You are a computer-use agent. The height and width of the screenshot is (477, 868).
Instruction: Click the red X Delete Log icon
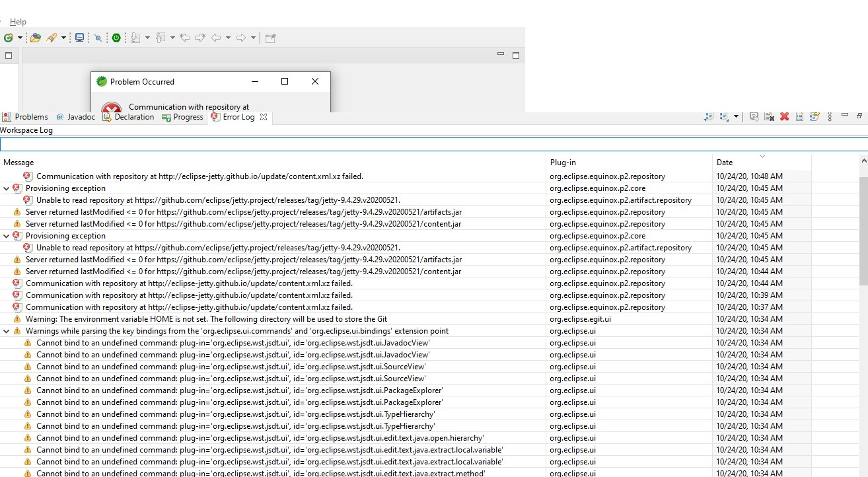[x=784, y=117]
